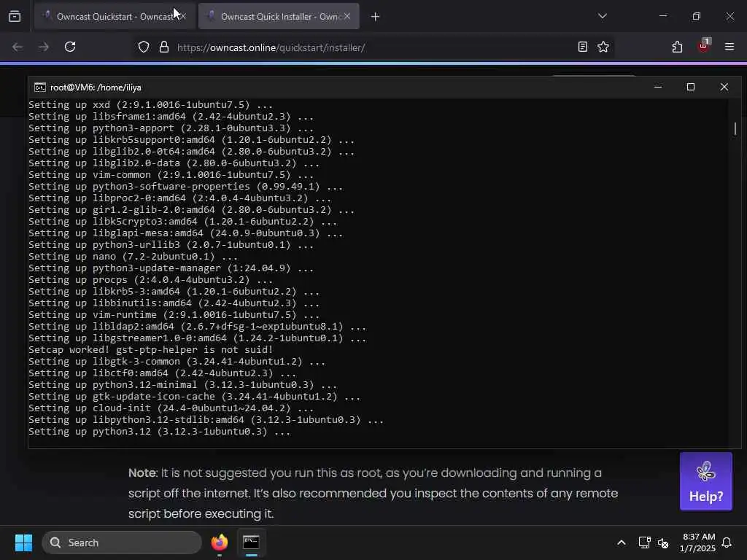Image resolution: width=747 pixels, height=560 pixels.
Task: Close the root@VM6 terminal window
Action: click(x=724, y=87)
